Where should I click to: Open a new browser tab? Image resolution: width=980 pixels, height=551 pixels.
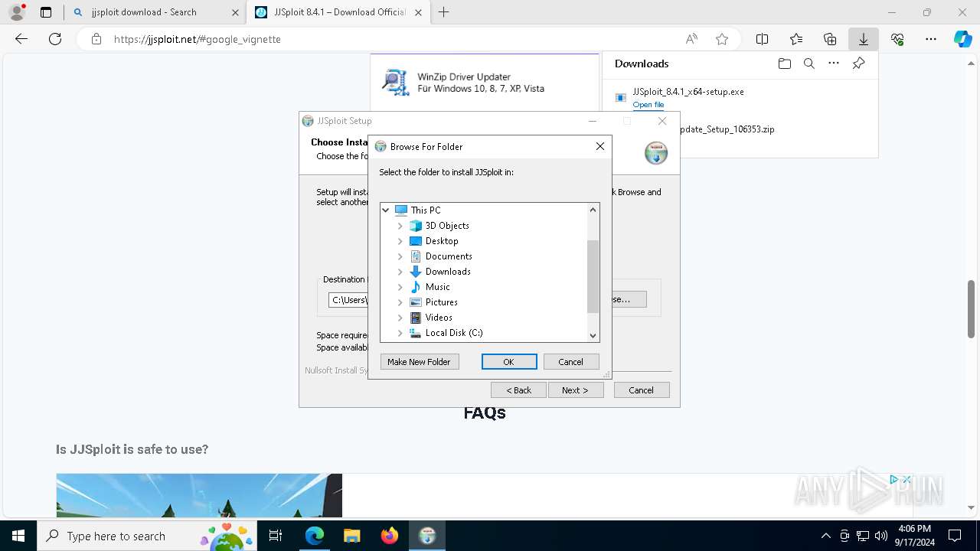[444, 12]
